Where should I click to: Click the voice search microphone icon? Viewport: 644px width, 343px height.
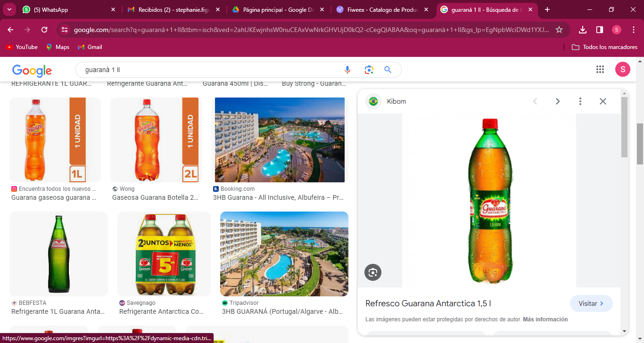pos(347,70)
